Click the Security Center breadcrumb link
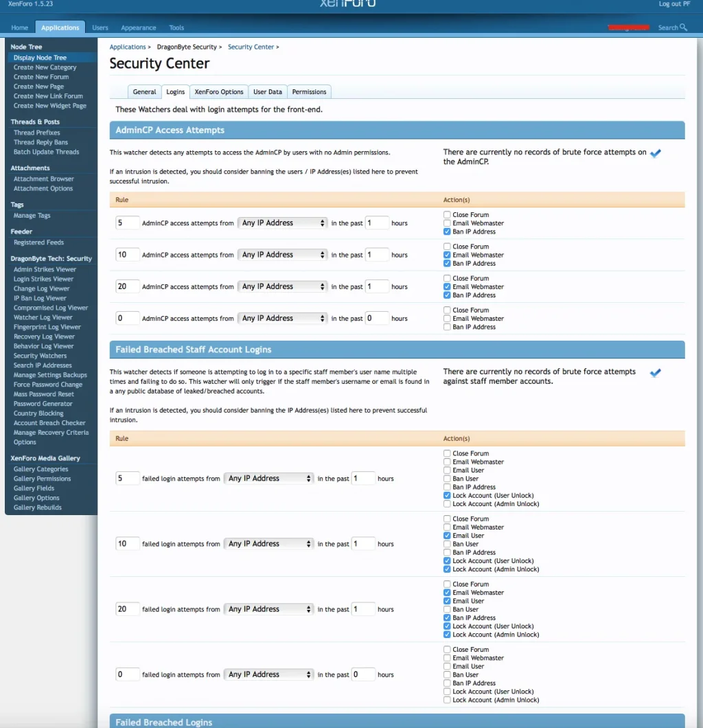This screenshot has height=728, width=703. [251, 47]
